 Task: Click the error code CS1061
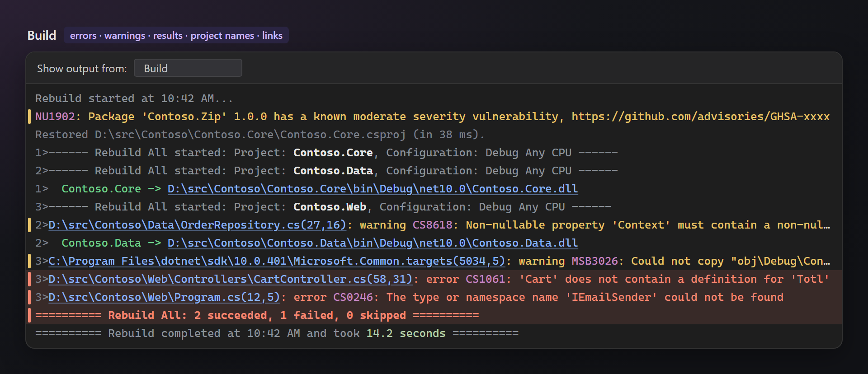(486, 279)
